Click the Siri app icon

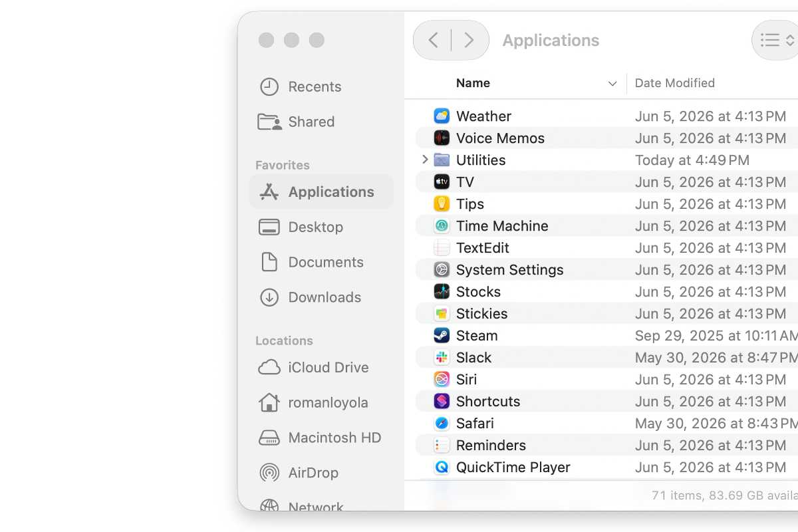[442, 380]
